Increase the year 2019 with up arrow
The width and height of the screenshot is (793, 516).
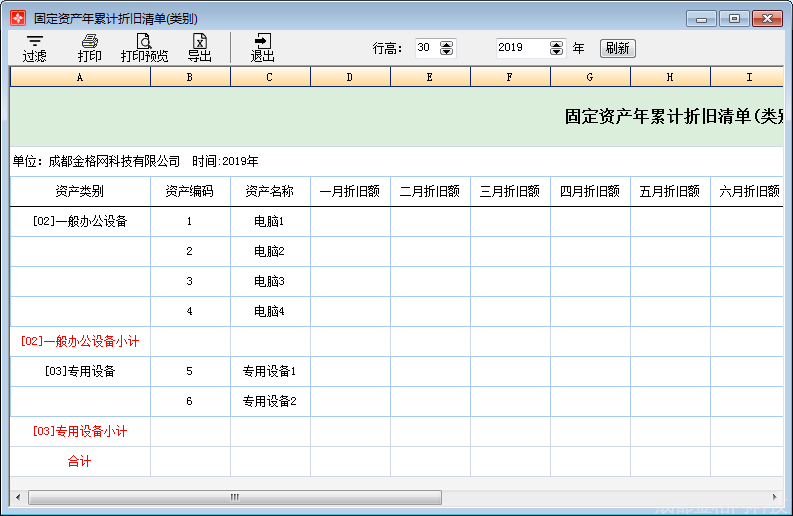coord(556,44)
